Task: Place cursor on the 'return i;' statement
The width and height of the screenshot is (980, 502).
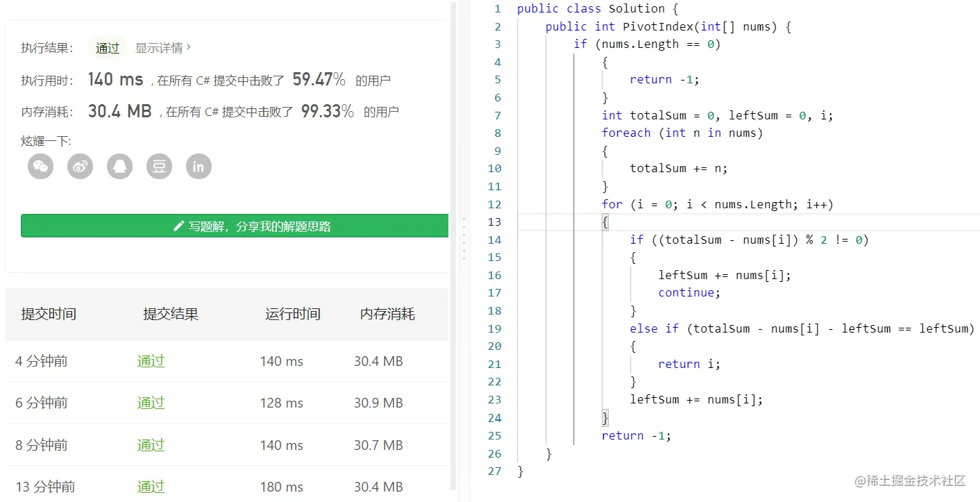Action: [689, 364]
